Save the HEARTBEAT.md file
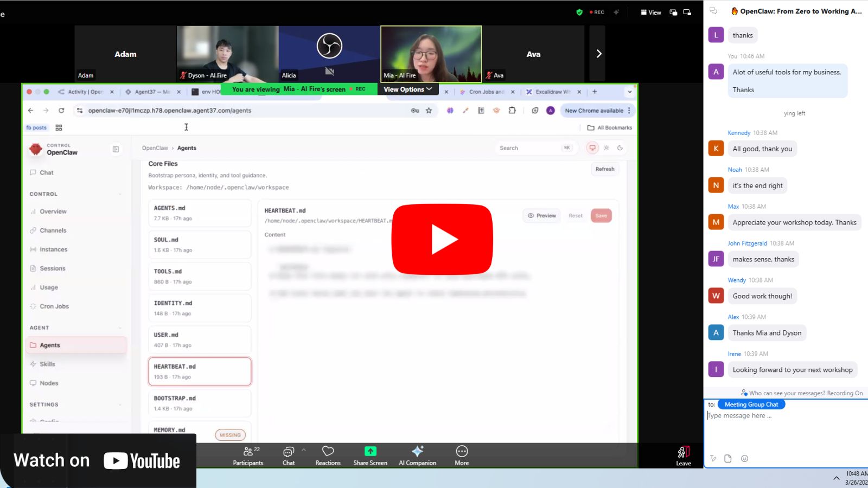Image resolution: width=868 pixels, height=488 pixels. (601, 215)
